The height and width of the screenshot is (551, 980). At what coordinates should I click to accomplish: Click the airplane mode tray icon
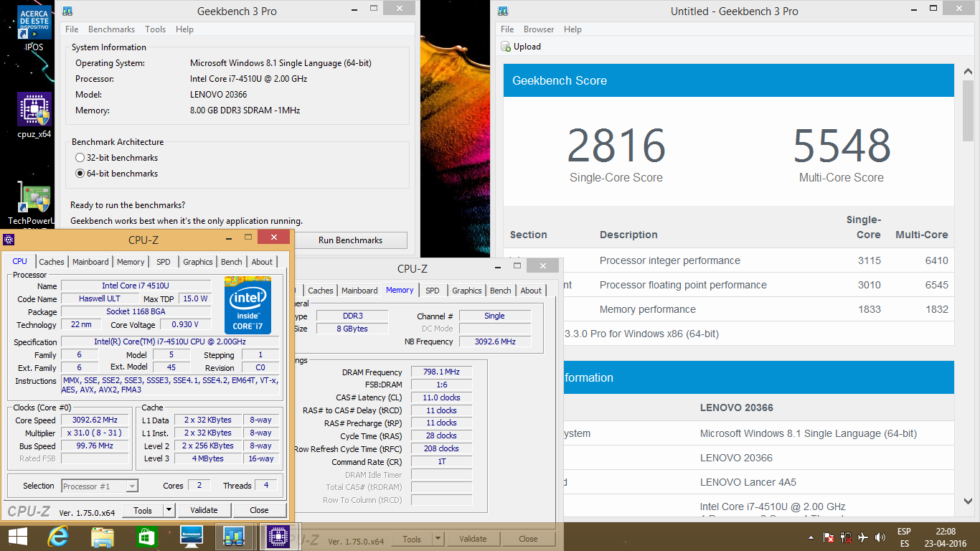click(863, 537)
